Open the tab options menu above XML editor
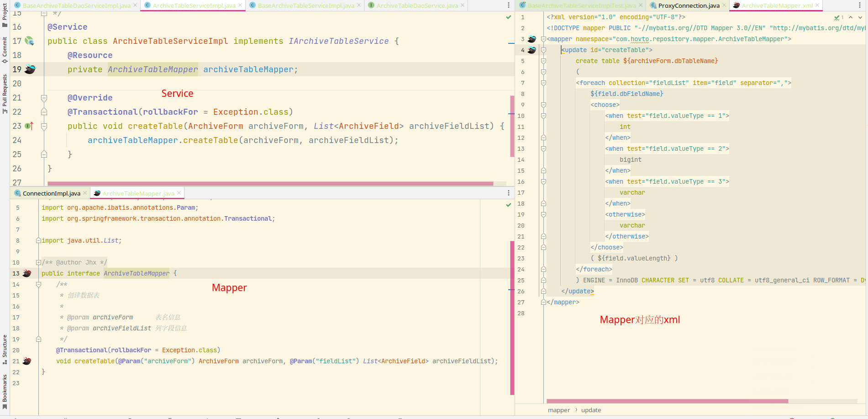 [x=860, y=5]
